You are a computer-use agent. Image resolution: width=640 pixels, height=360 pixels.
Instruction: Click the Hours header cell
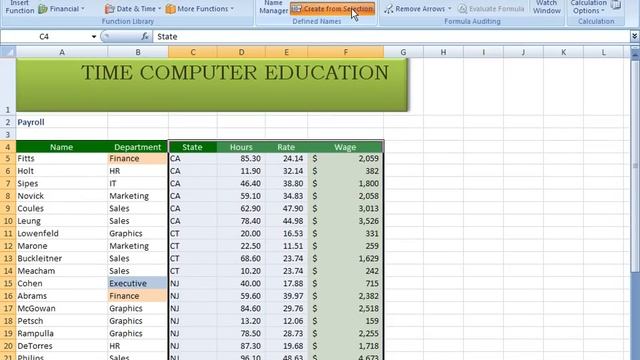(x=241, y=147)
